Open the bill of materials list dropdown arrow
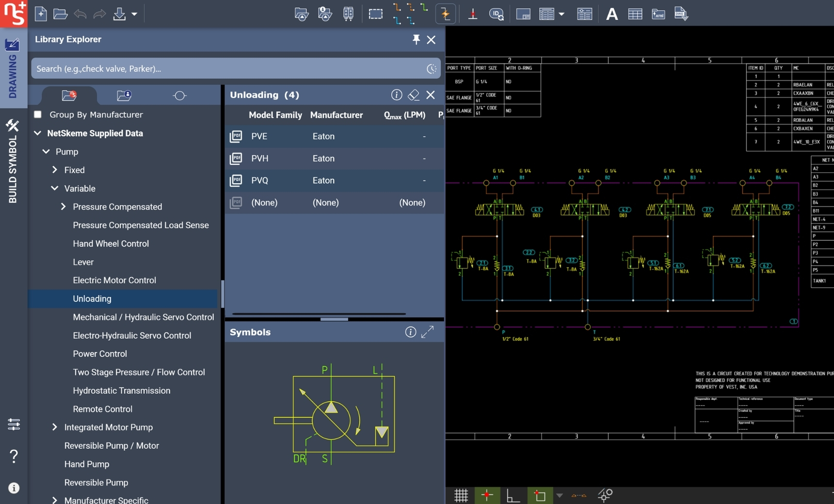834x504 pixels. tap(561, 14)
